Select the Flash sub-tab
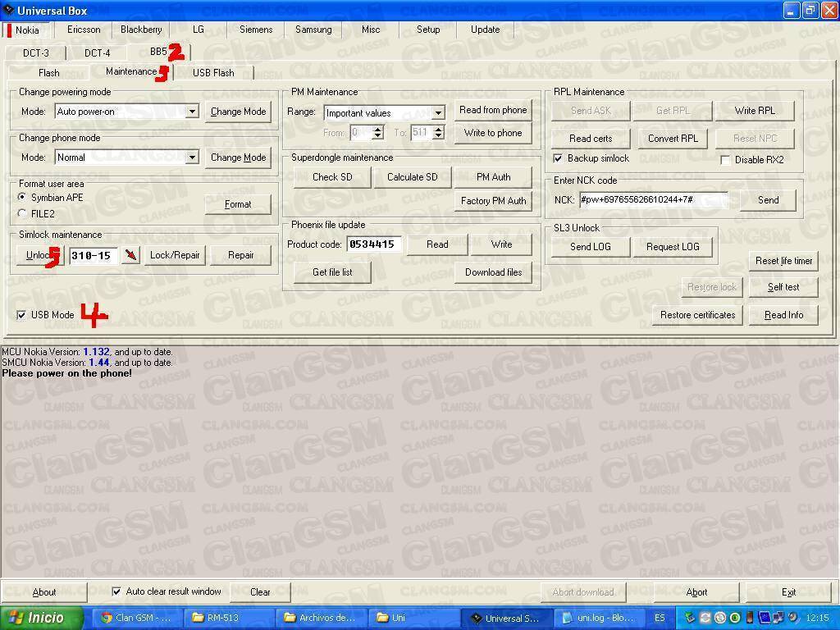The height and width of the screenshot is (630, 840). click(x=48, y=73)
